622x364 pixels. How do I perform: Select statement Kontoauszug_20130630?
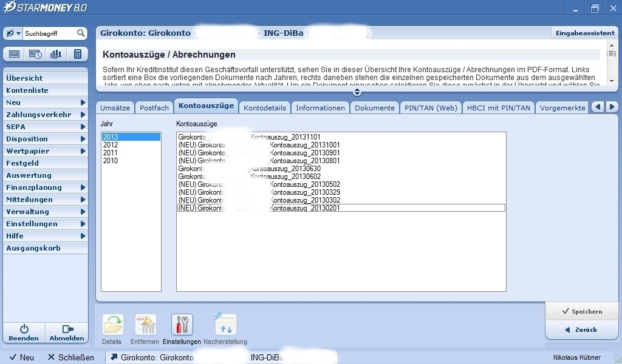click(341, 169)
